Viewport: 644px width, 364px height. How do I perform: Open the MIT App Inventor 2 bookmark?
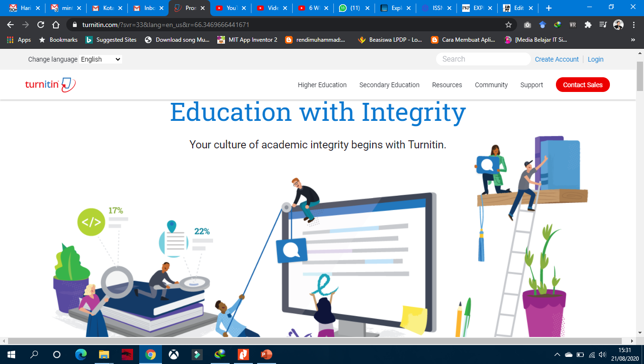pos(247,40)
